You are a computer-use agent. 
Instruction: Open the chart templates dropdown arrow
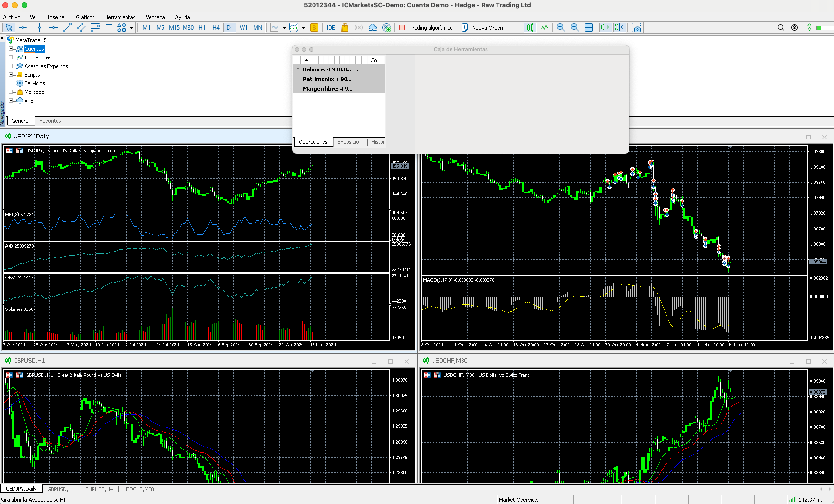303,28
